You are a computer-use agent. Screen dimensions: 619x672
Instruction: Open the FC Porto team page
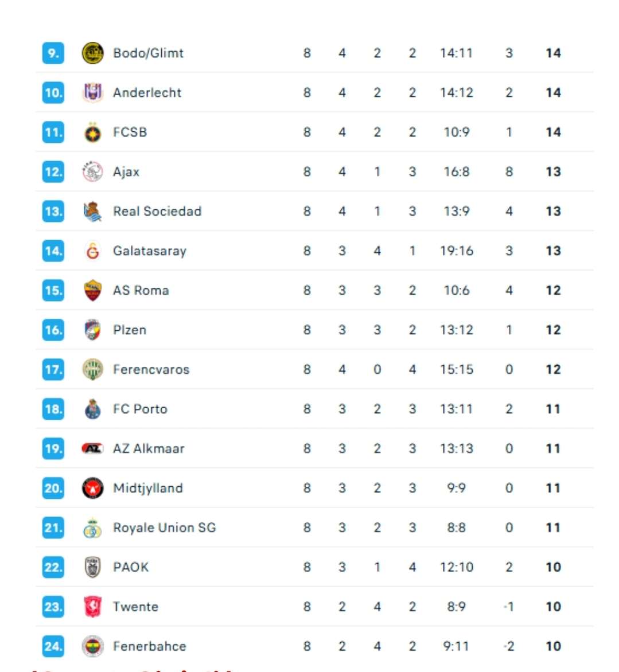point(140,409)
